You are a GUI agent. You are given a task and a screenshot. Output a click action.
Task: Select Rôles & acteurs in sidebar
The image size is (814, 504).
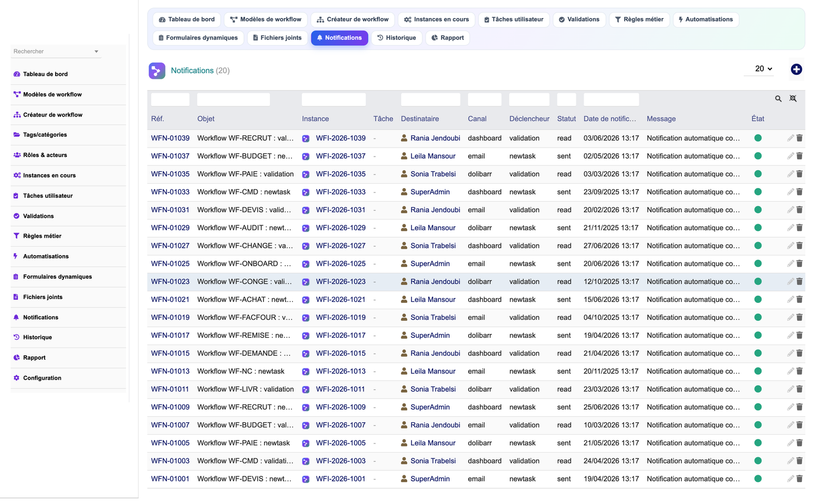click(x=45, y=155)
